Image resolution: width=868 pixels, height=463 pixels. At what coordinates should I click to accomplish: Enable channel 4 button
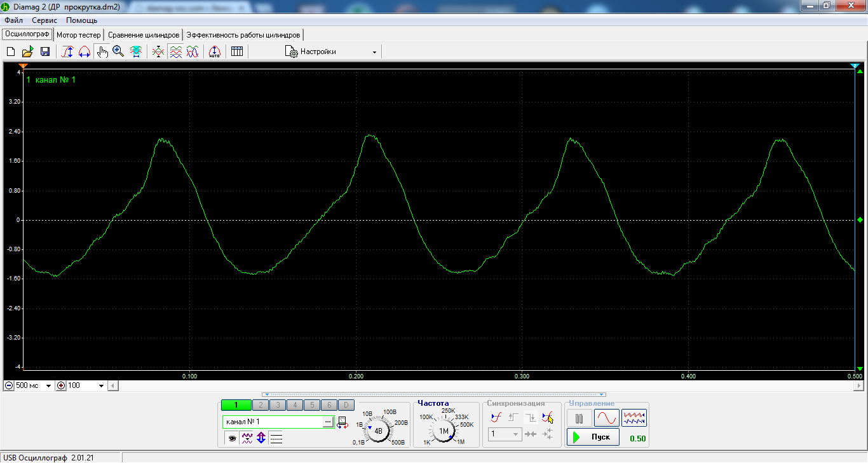click(295, 405)
